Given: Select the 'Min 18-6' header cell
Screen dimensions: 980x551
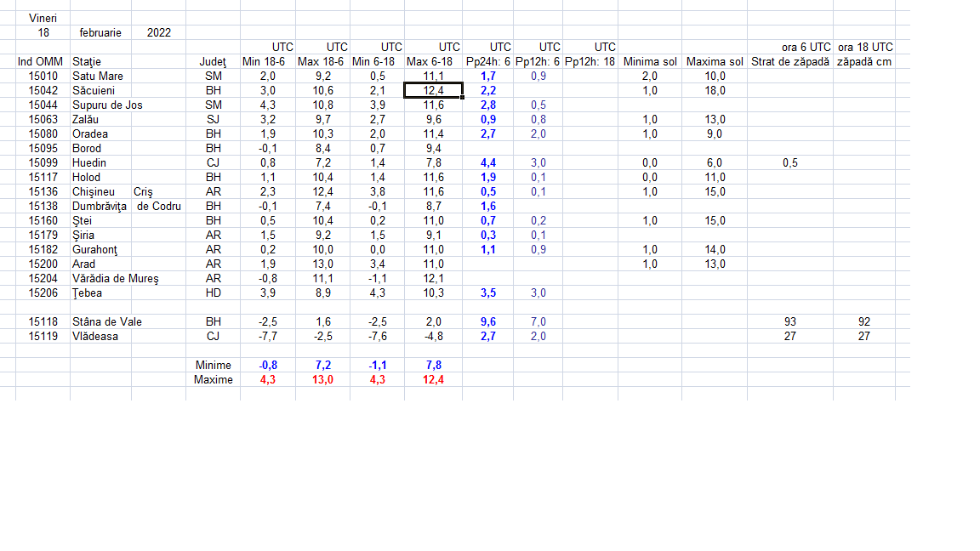Looking at the screenshot, I should tap(264, 61).
